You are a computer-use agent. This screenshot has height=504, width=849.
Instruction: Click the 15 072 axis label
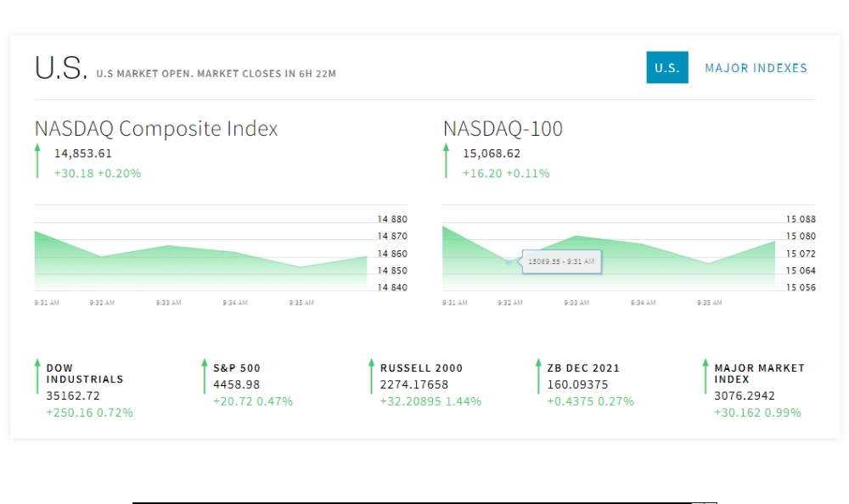801,254
